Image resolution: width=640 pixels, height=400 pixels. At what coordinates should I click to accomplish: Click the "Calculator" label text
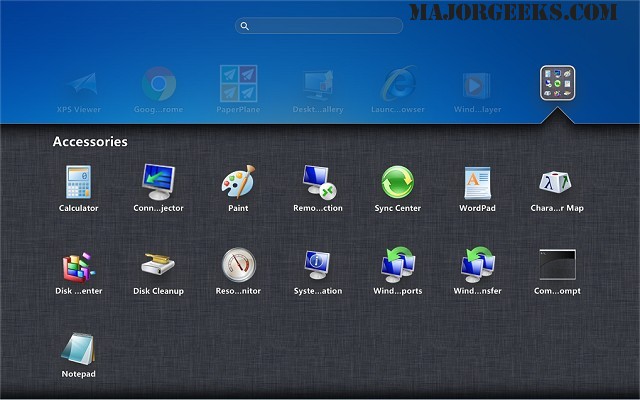(78, 208)
